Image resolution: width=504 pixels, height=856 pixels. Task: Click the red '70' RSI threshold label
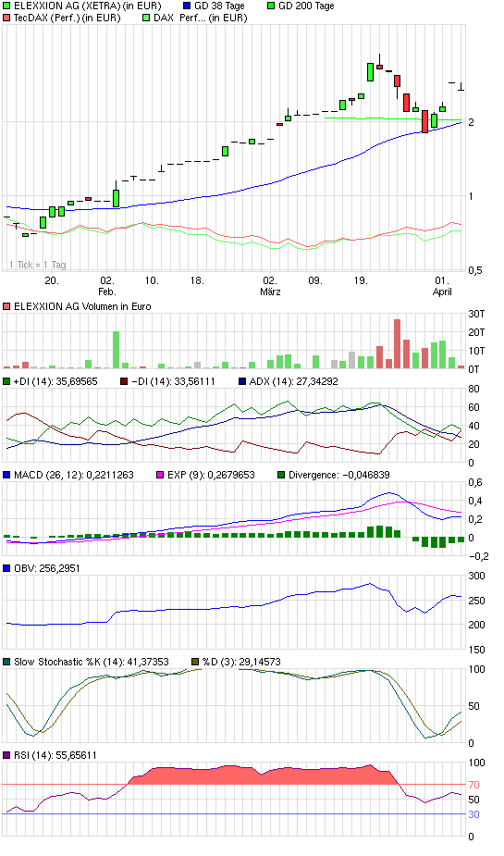[x=473, y=785]
